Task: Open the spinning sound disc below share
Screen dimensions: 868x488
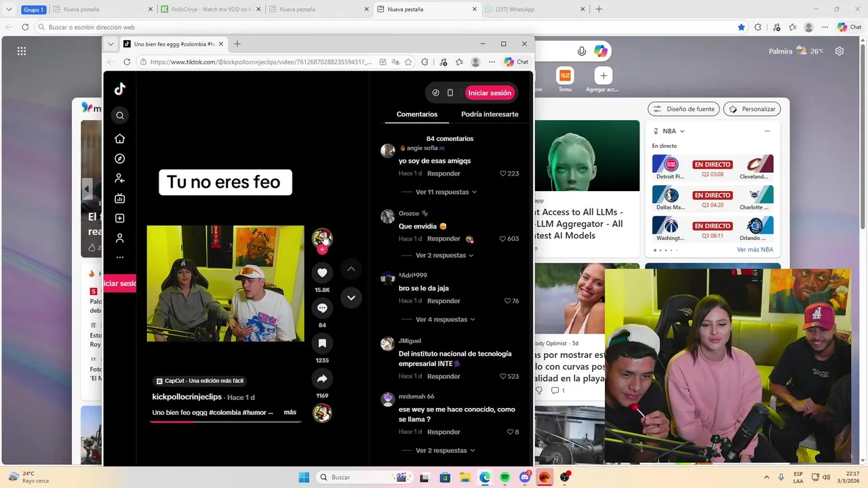Action: coord(322,413)
